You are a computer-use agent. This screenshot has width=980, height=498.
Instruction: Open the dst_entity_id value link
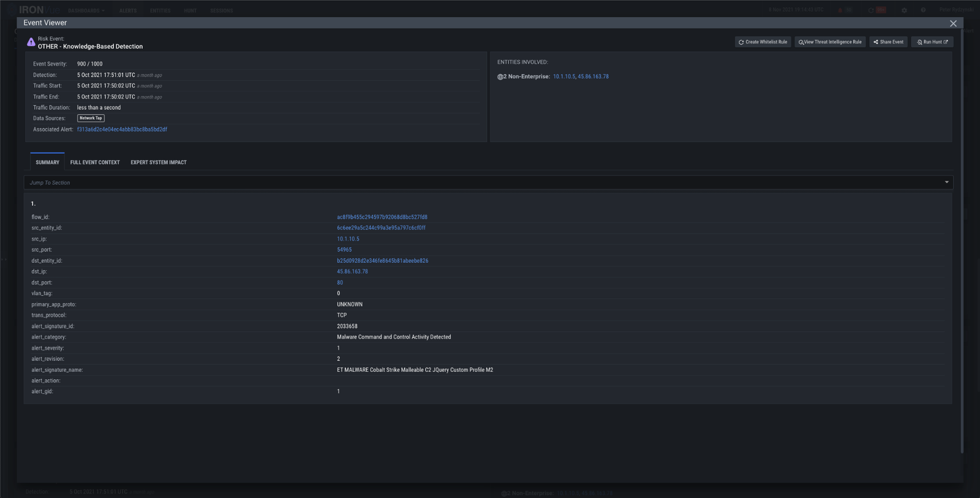382,261
